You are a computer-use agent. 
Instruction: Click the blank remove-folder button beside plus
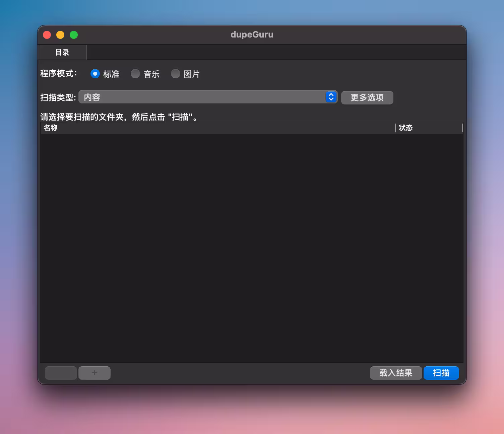(x=61, y=373)
